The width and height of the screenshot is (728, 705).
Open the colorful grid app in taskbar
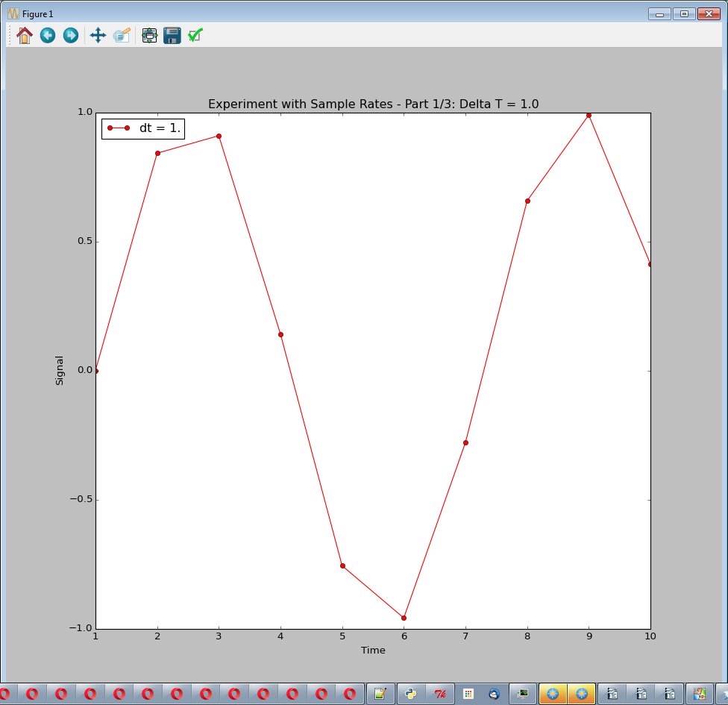[x=468, y=694]
